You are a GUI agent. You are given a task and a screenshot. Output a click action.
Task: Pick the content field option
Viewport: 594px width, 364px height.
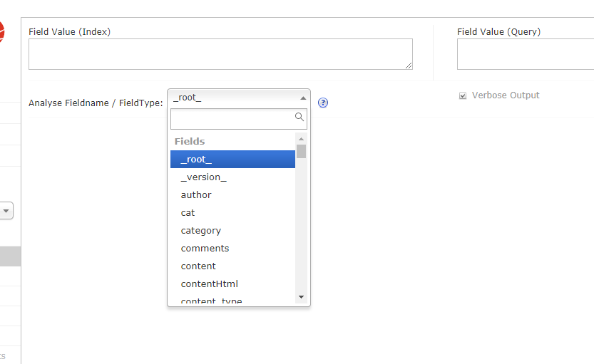click(x=232, y=266)
